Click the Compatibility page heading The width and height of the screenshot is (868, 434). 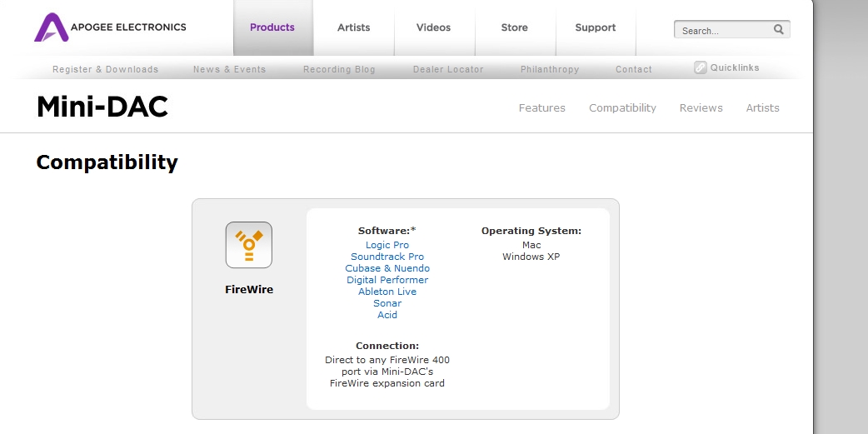pos(107,162)
